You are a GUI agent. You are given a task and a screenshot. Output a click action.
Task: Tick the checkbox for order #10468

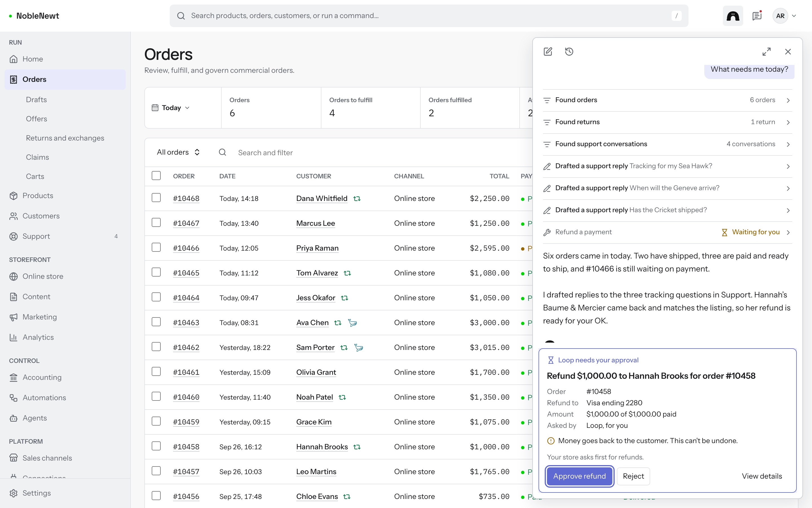tap(156, 198)
